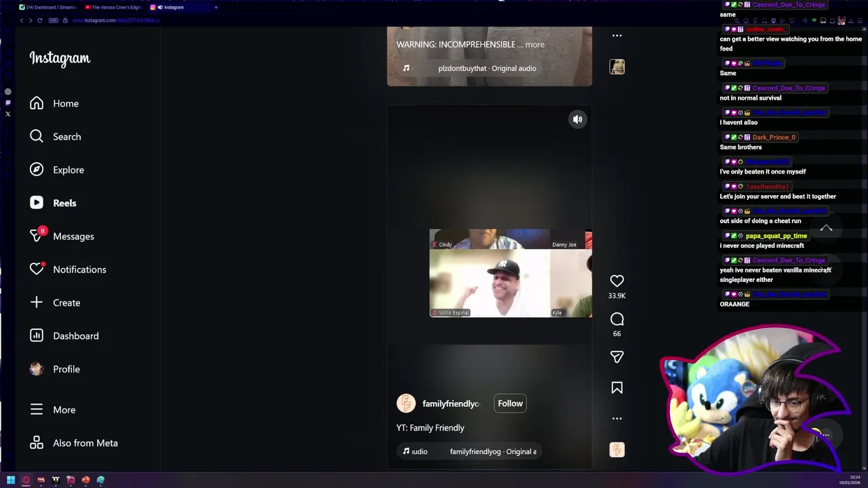Switch to The Vanoss Crew YouTube tab

(113, 7)
